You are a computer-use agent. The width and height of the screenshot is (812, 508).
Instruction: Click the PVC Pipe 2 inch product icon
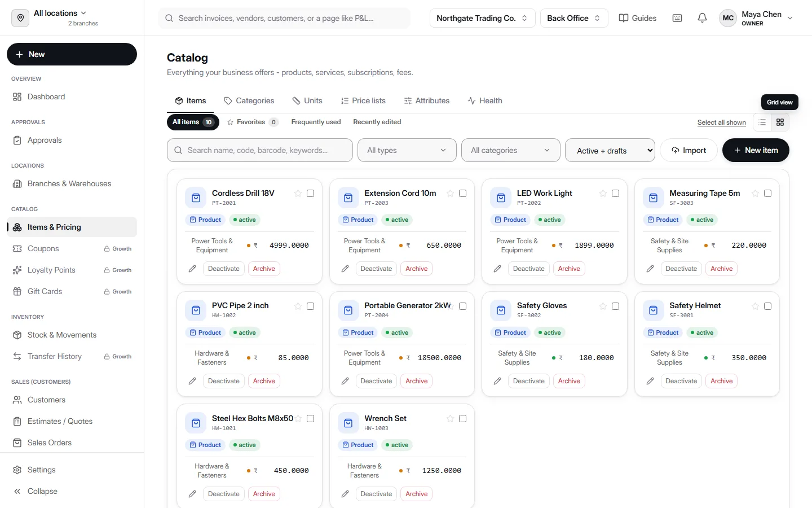[x=196, y=310]
